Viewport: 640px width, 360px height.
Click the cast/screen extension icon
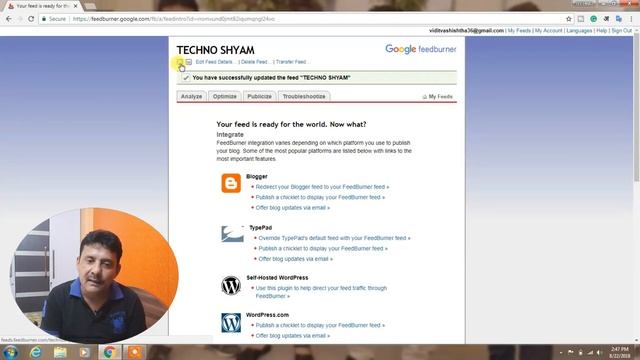pyautogui.click(x=581, y=19)
